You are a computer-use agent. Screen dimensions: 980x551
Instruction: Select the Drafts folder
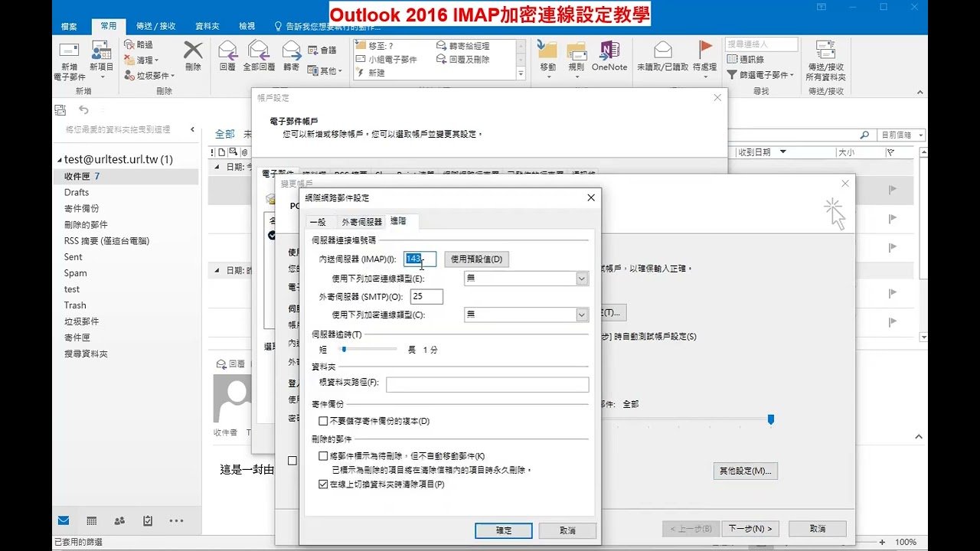coord(77,193)
